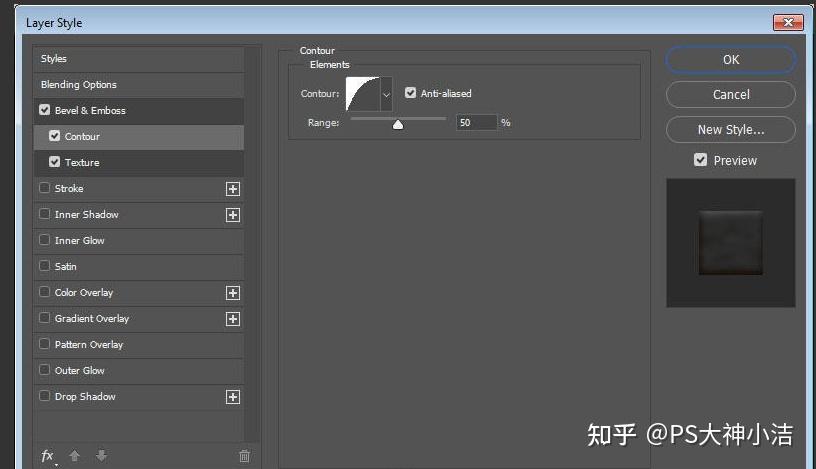Click the style preview thumbnail

click(x=731, y=243)
